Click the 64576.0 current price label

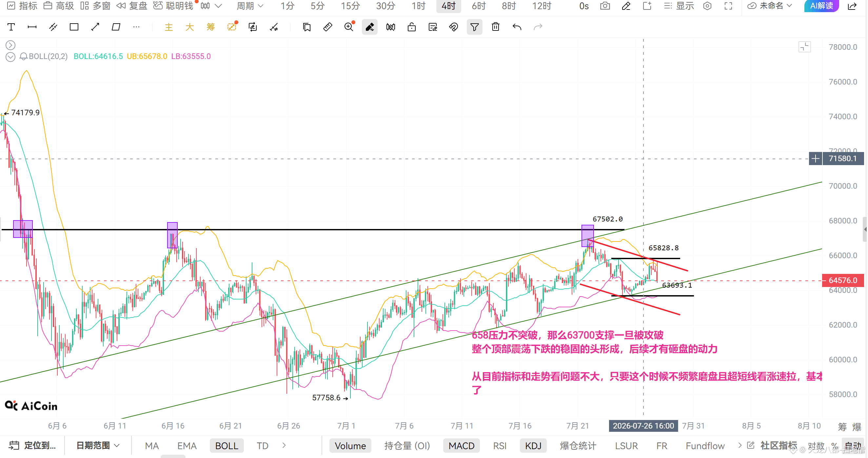tap(843, 280)
